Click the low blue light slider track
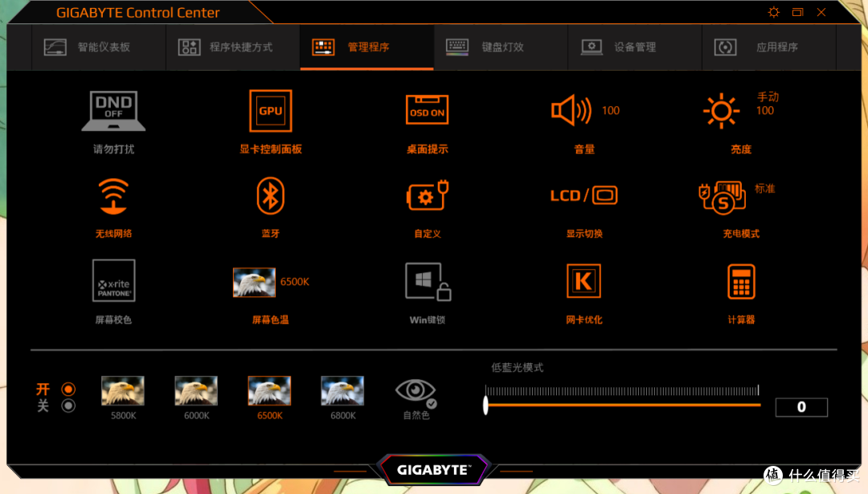 pos(623,405)
